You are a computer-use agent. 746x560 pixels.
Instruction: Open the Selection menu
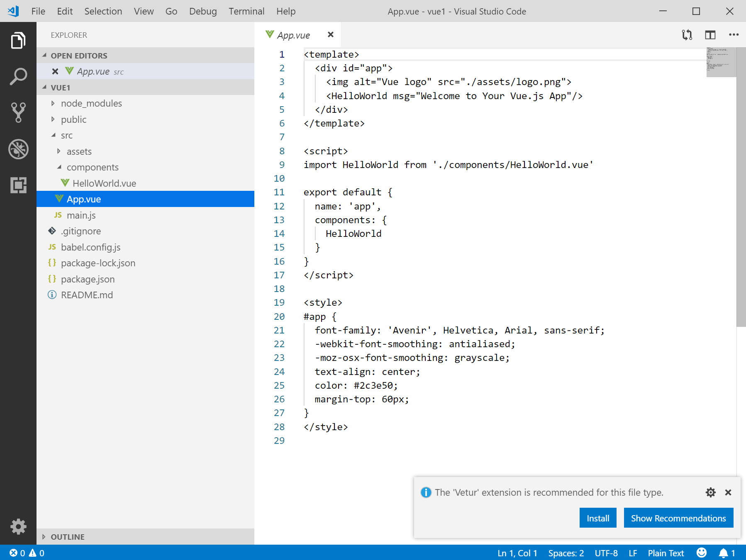(x=103, y=11)
